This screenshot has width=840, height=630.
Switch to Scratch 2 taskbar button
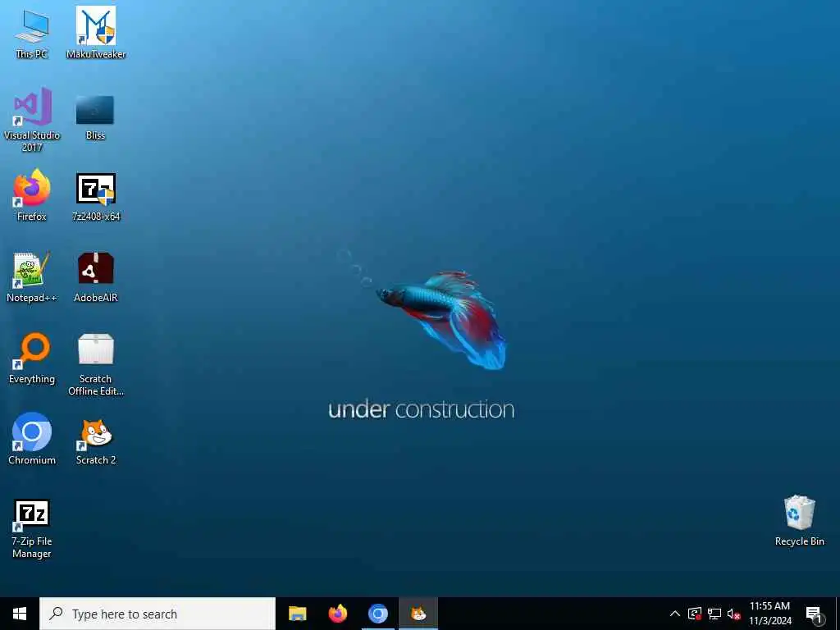418,614
